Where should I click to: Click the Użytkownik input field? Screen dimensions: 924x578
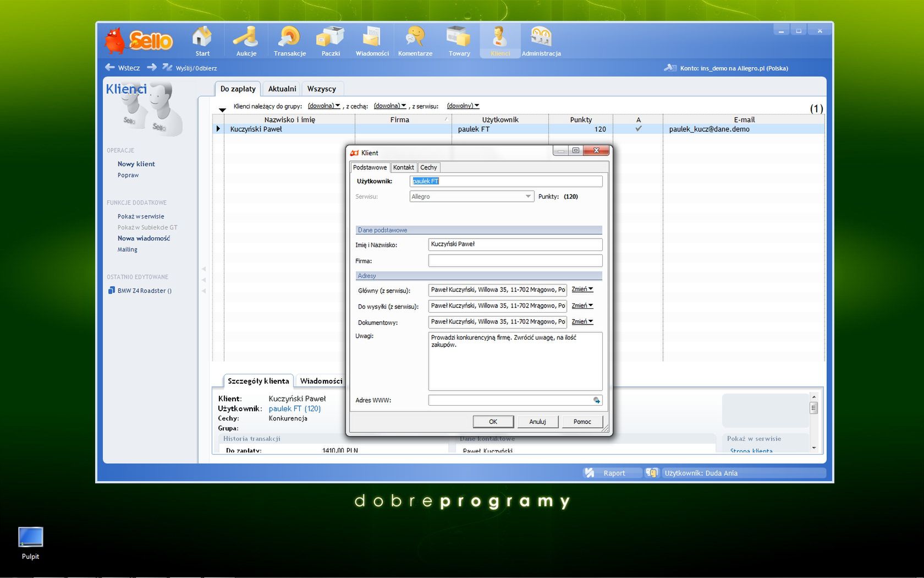tap(506, 181)
